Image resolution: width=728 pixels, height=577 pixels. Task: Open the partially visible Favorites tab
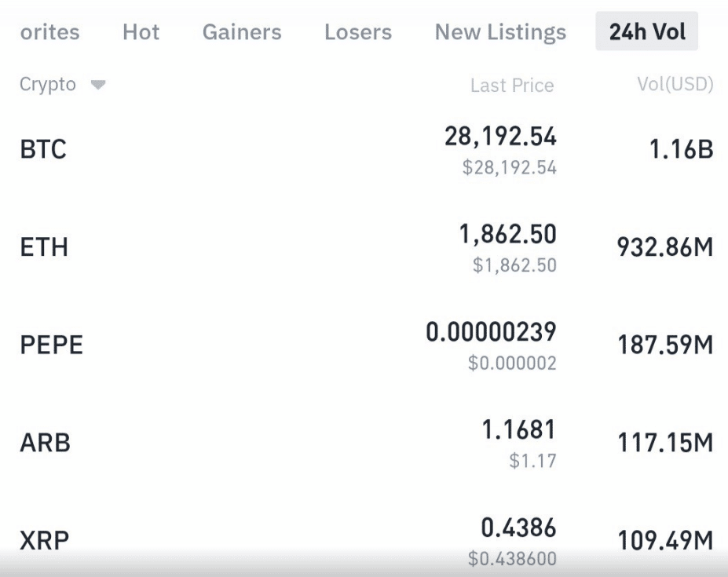tap(49, 32)
